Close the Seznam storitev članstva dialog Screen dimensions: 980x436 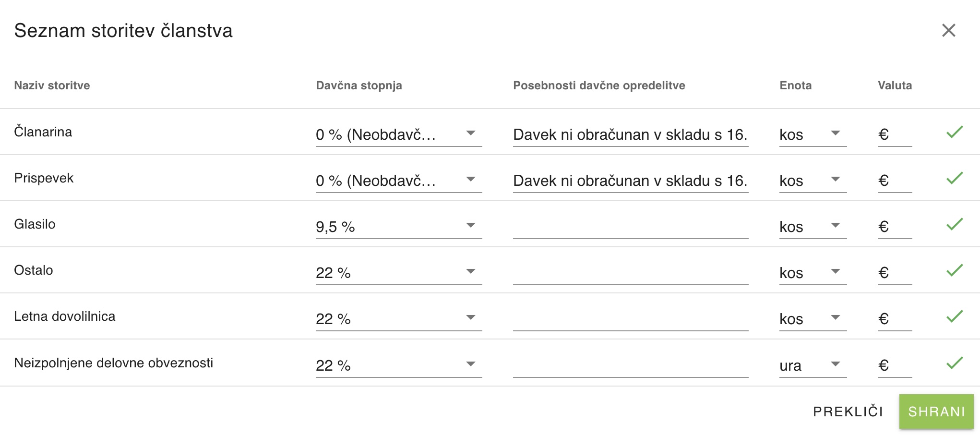pos(948,30)
